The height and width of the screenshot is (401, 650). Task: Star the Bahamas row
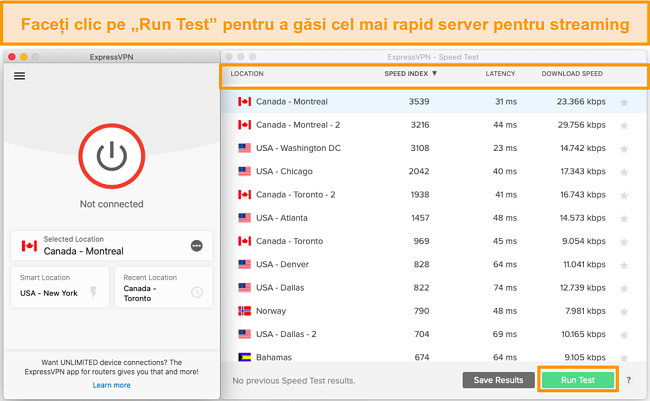point(624,357)
